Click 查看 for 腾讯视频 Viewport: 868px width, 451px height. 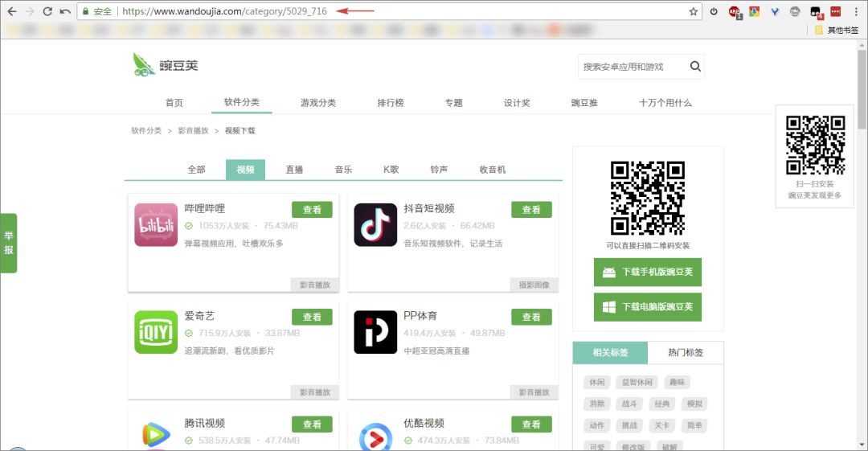pyautogui.click(x=312, y=424)
